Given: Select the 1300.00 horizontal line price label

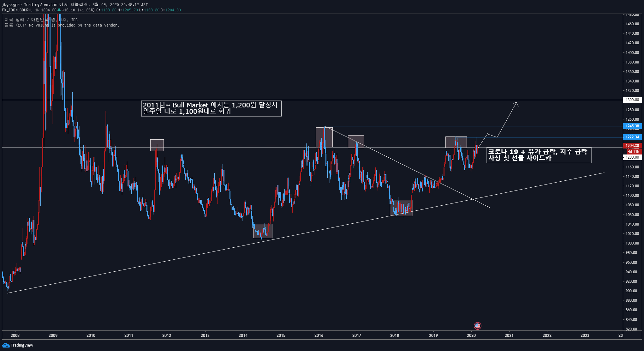Looking at the screenshot, I should pos(632,100).
